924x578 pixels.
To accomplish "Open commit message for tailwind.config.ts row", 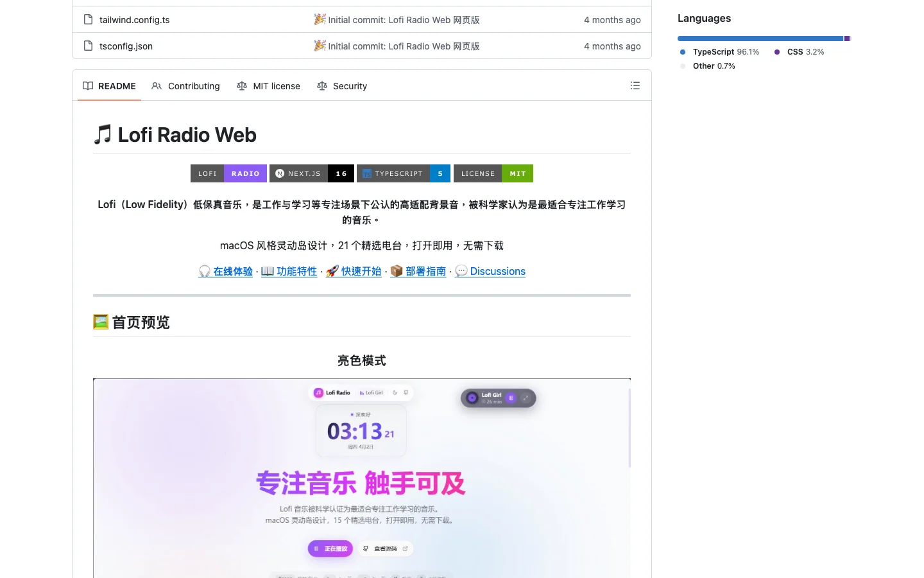I will (397, 20).
